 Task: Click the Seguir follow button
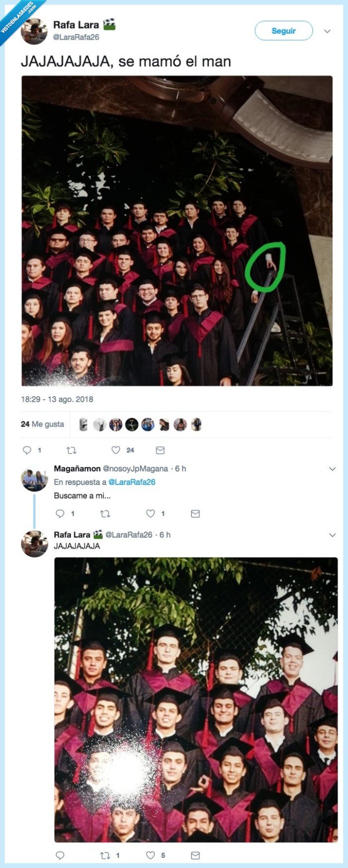(x=283, y=31)
